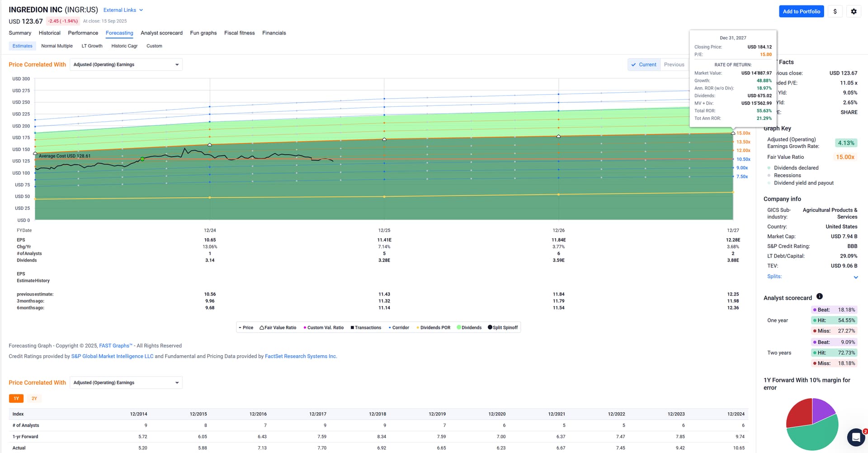Click the dollar currency icon button
This screenshot has width=868, height=453.
(x=835, y=11)
